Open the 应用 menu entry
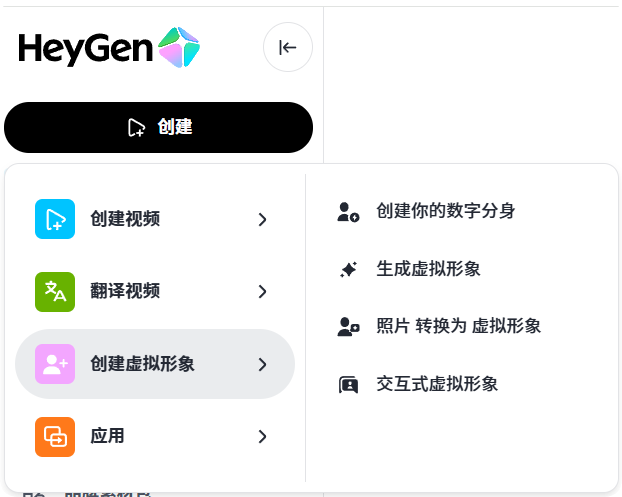Image resolution: width=622 pixels, height=497 pixels. tap(107, 436)
